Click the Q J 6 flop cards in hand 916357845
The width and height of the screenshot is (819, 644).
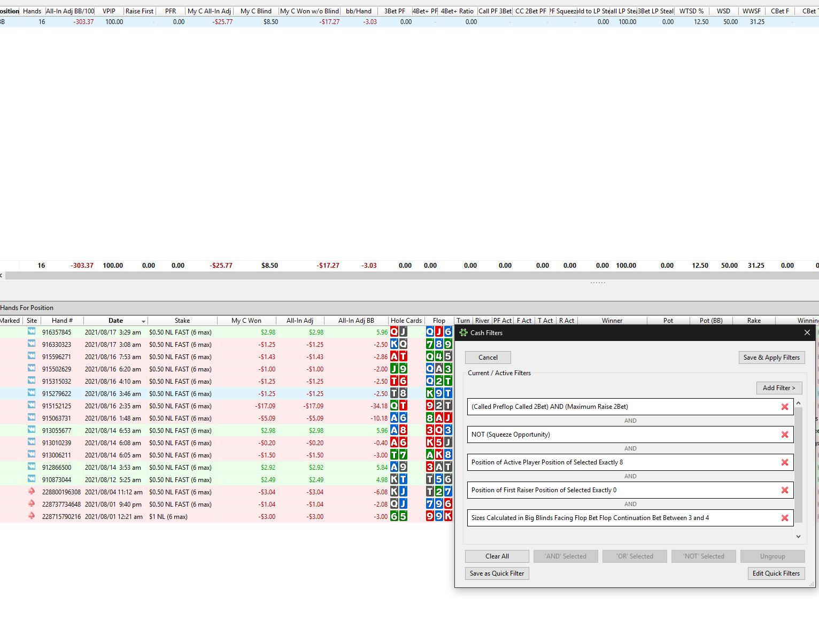pos(439,332)
